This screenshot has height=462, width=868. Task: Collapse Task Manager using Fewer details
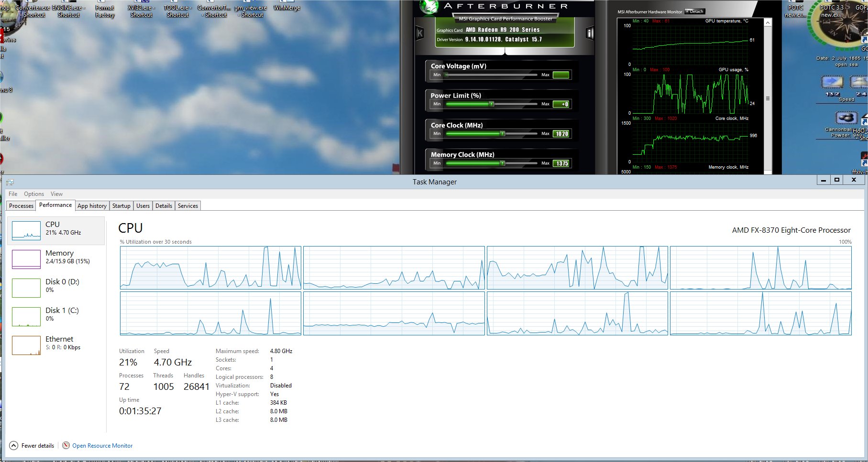pyautogui.click(x=32, y=446)
